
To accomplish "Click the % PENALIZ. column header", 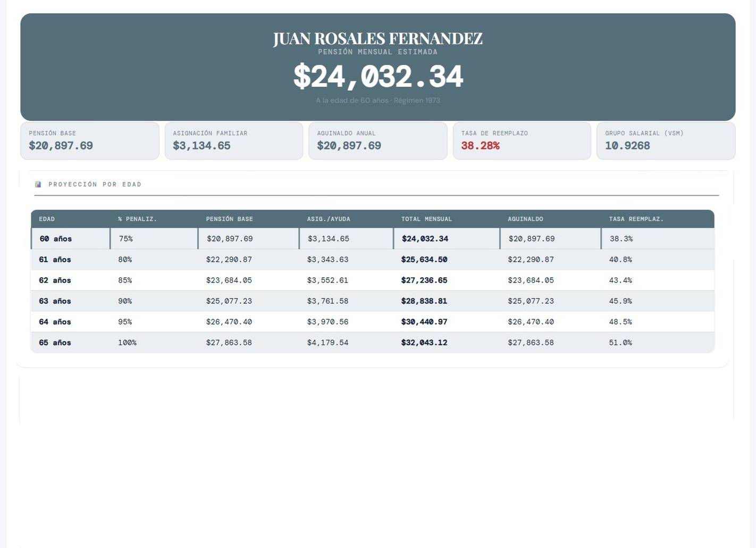I will click(138, 219).
